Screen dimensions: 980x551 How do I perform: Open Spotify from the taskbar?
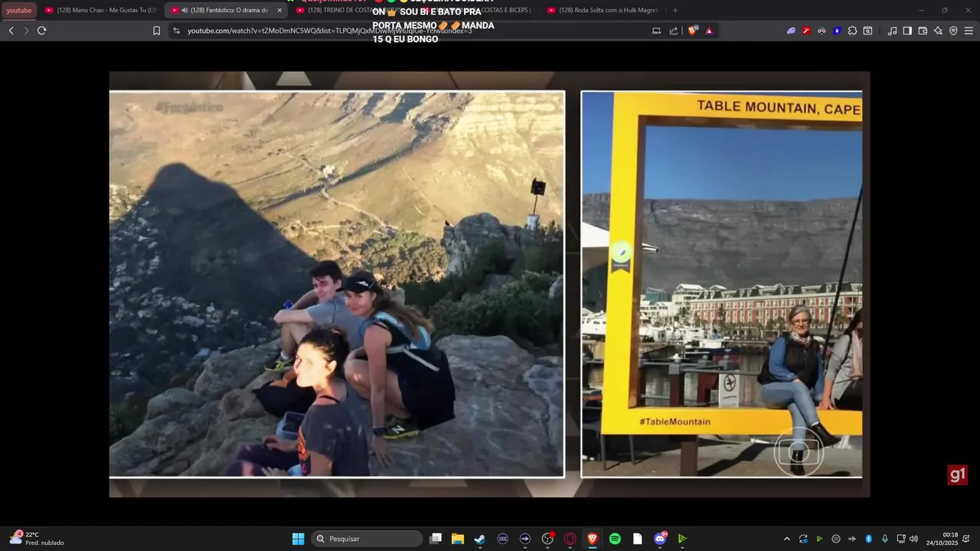point(615,539)
